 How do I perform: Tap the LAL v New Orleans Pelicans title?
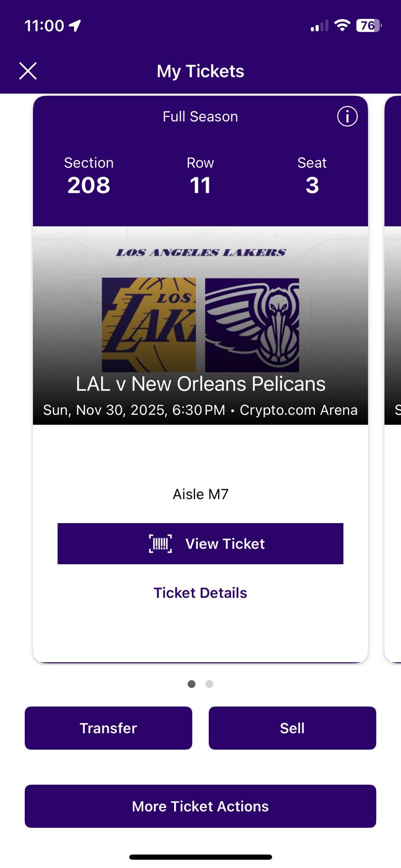200,384
